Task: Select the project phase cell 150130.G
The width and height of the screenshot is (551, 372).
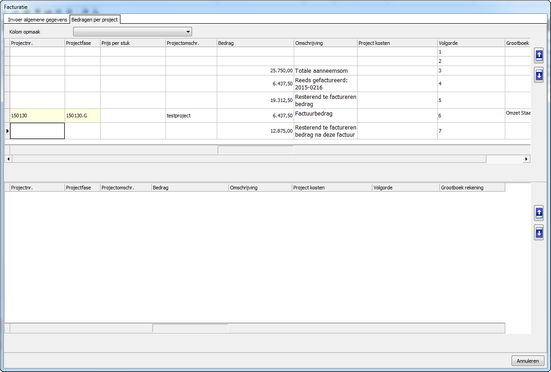Action: click(x=83, y=116)
